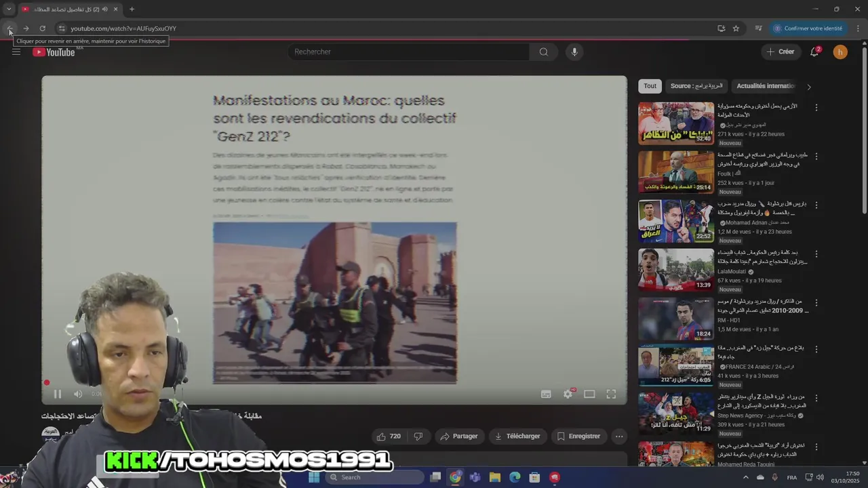868x488 pixels.
Task: Enter fullscreen mode
Action: (611, 394)
